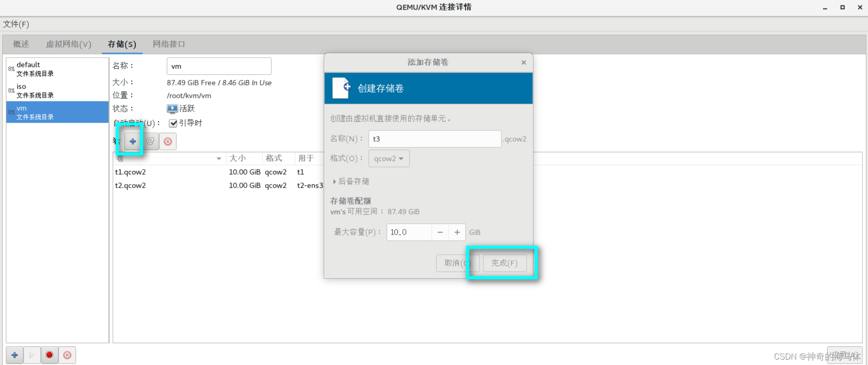This screenshot has height=365, width=868.
Task: Click the add volume plus icon
Action: (133, 141)
